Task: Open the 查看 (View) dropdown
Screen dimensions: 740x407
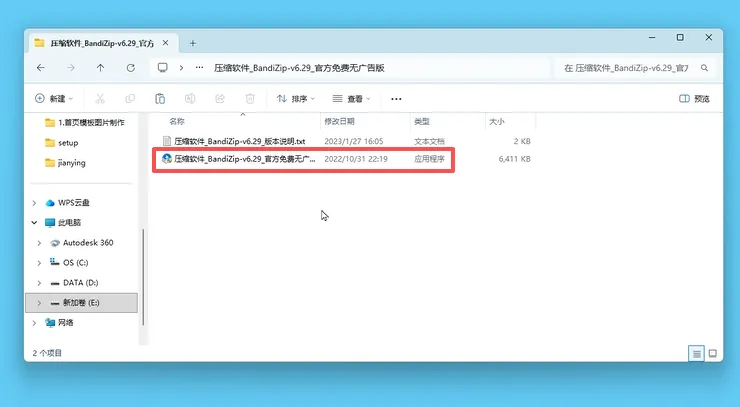Action: (x=352, y=99)
